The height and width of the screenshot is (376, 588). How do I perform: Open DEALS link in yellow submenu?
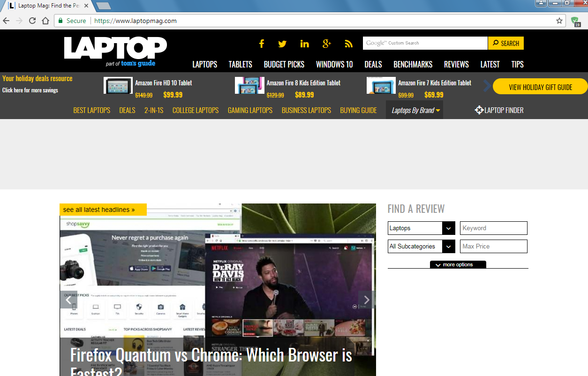(x=127, y=110)
